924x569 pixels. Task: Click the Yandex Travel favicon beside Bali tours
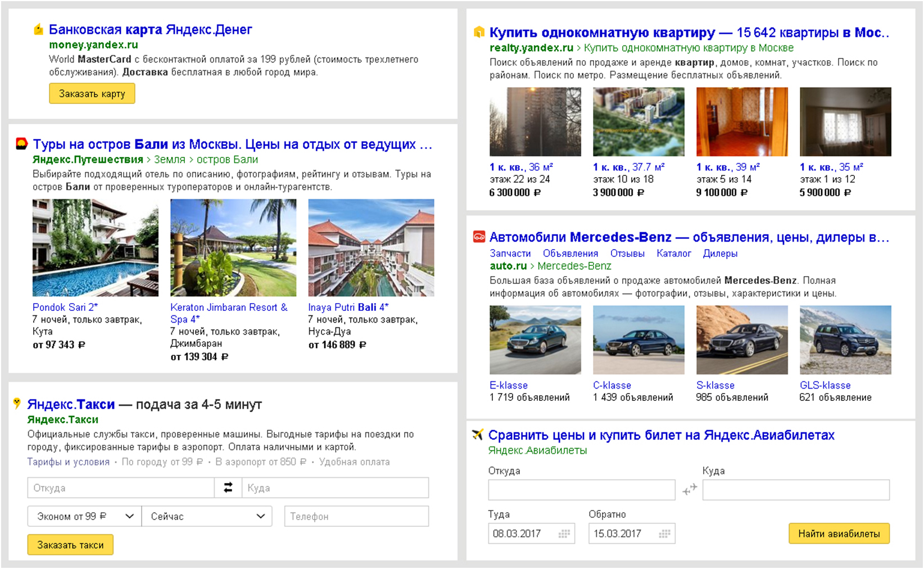coord(21,144)
